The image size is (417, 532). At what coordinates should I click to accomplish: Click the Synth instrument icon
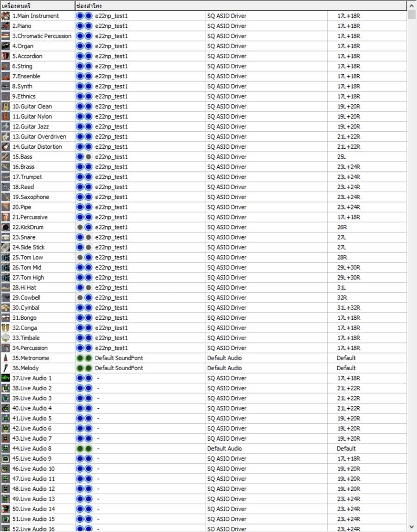[x=6, y=86]
